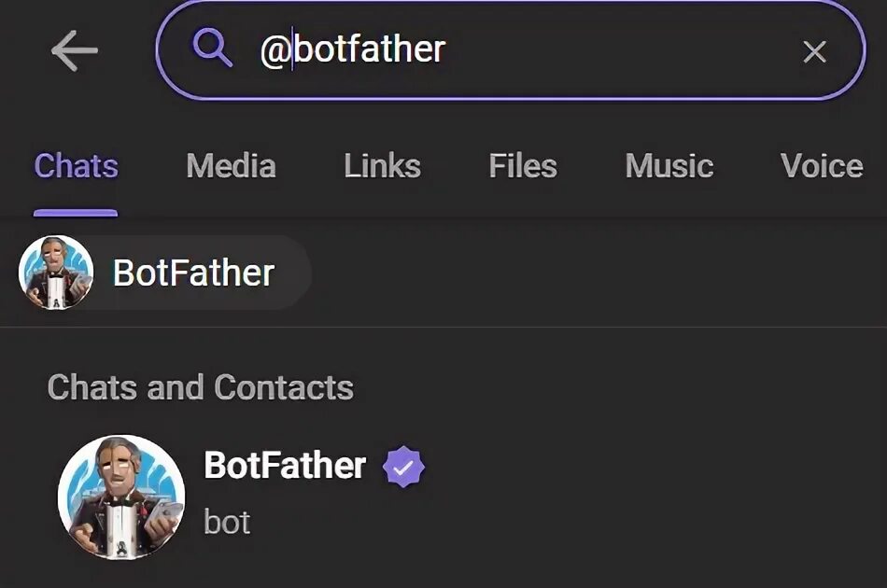This screenshot has width=887, height=588.
Task: Open the Media tab
Action: [x=231, y=167]
